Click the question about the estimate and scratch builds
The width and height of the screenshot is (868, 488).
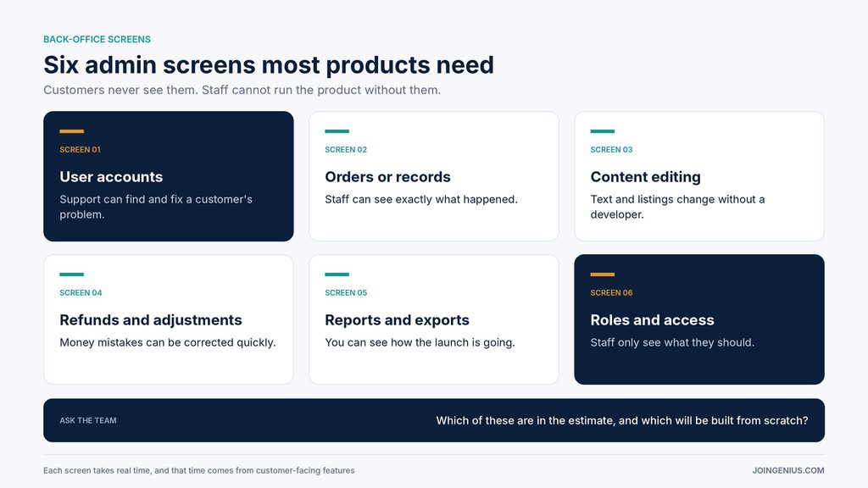[x=622, y=420]
